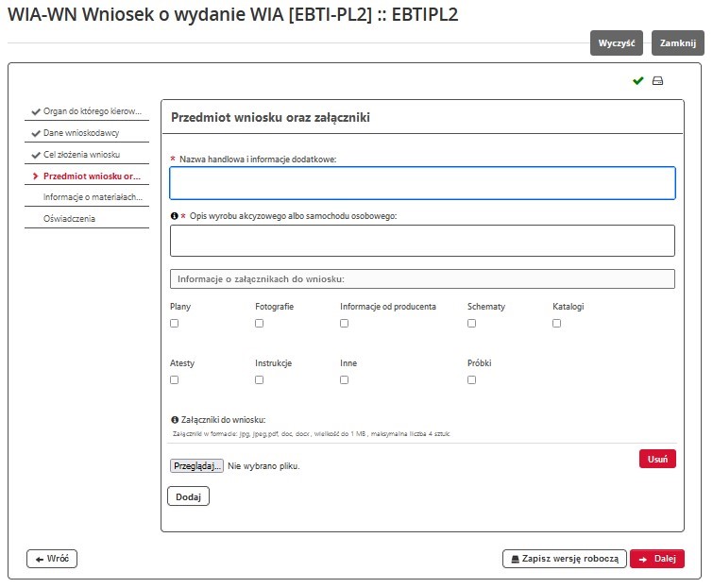Enable the Informacje od producenta checkbox
The width and height of the screenshot is (713, 588).
coord(344,323)
